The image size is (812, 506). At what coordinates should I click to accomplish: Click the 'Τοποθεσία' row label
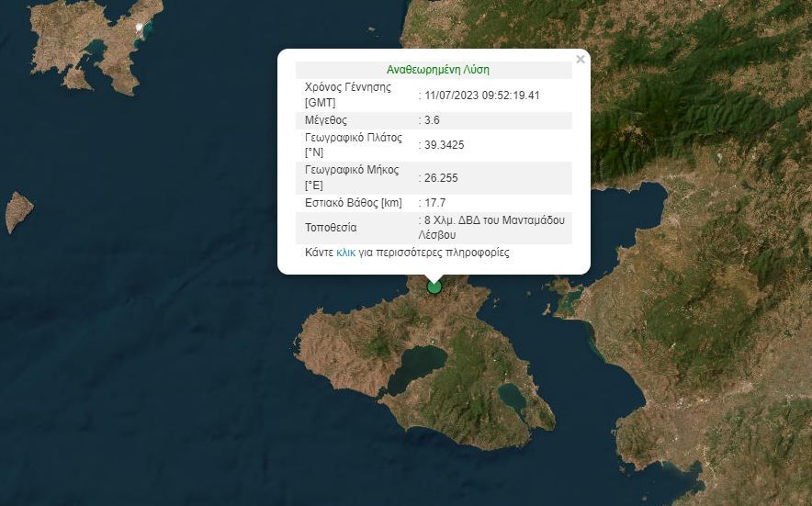[x=331, y=227]
